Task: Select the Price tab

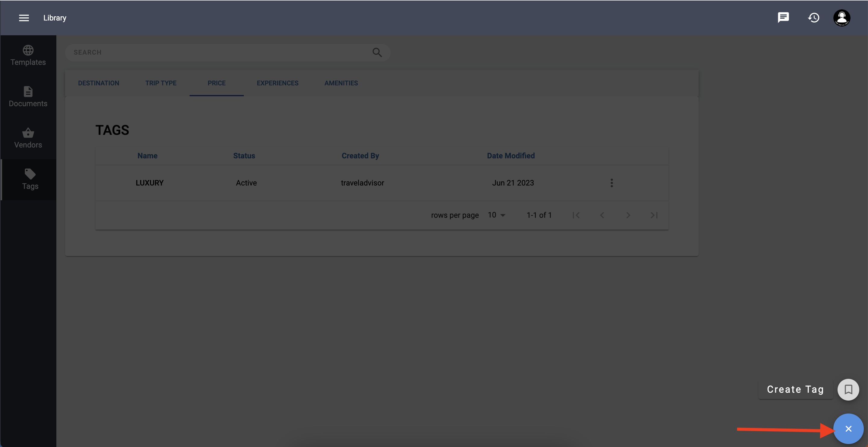Action: (x=216, y=83)
